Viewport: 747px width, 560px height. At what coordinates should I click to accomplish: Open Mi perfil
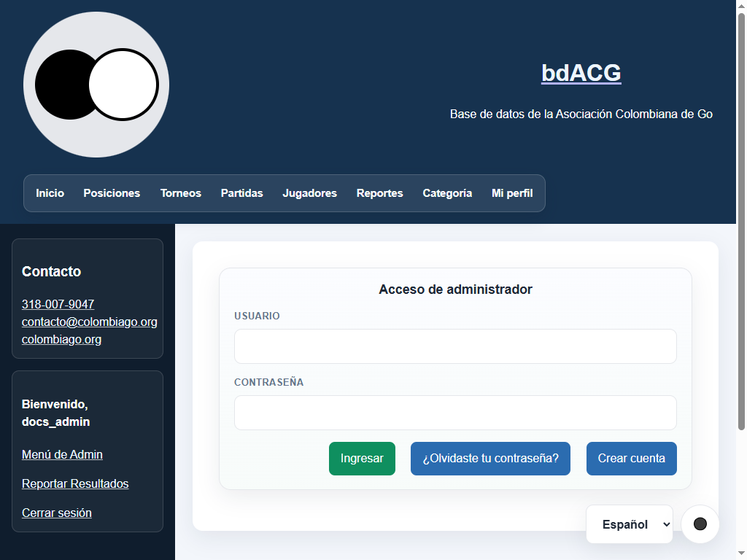(x=512, y=192)
